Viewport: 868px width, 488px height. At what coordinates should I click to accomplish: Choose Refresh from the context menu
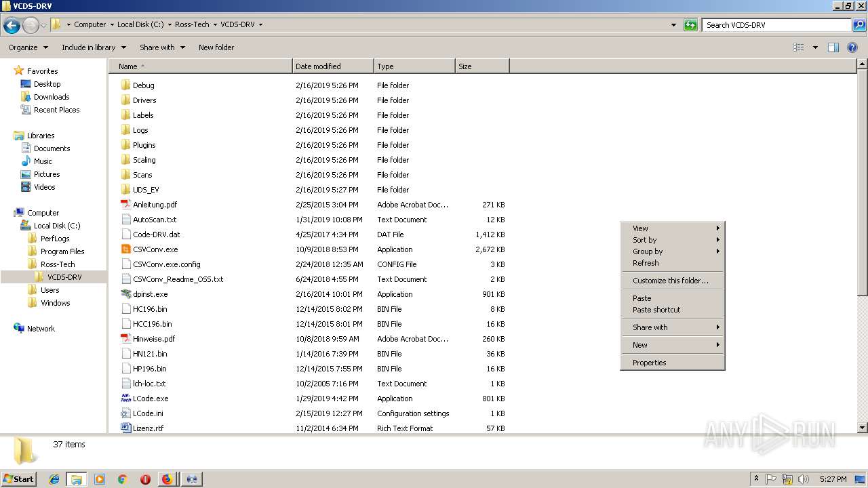[673, 263]
